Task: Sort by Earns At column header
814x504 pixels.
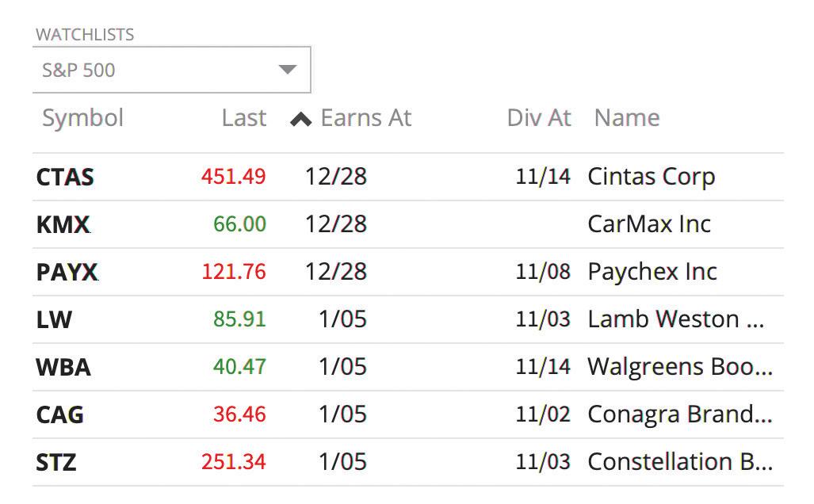Action: pyautogui.click(x=366, y=118)
